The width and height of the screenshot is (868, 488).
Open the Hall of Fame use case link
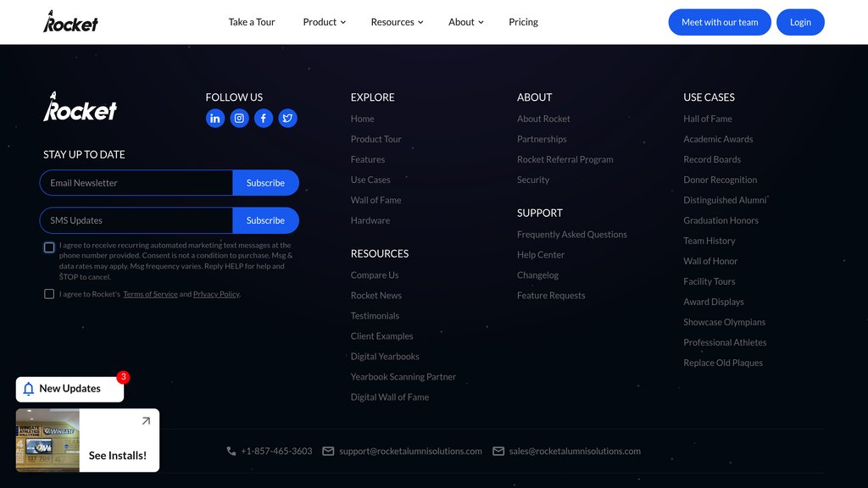coord(708,119)
